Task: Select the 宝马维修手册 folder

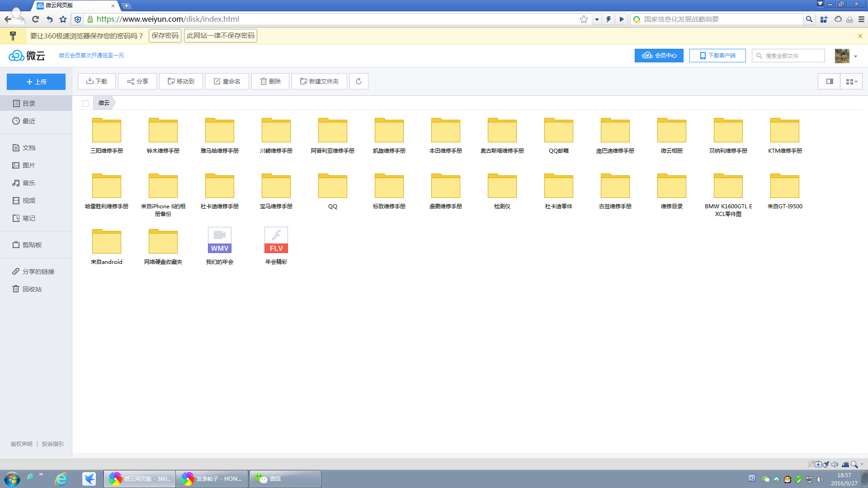Action: coord(276,191)
